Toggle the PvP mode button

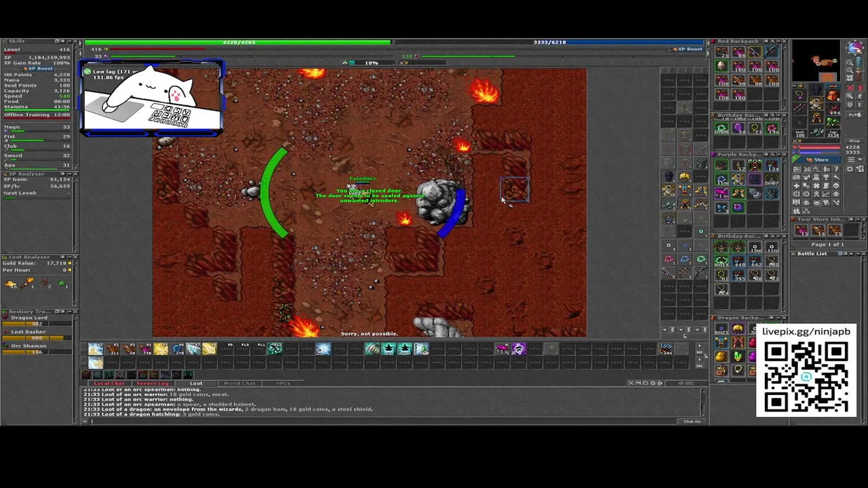click(x=855, y=115)
